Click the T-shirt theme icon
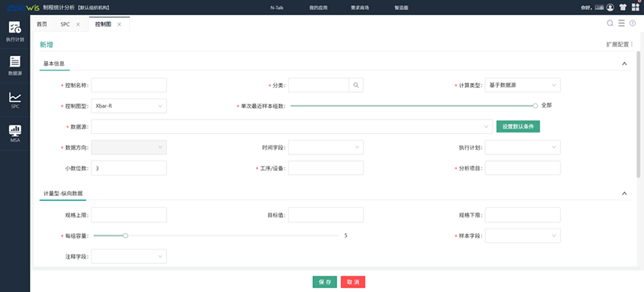The image size is (644, 292). (x=623, y=8)
